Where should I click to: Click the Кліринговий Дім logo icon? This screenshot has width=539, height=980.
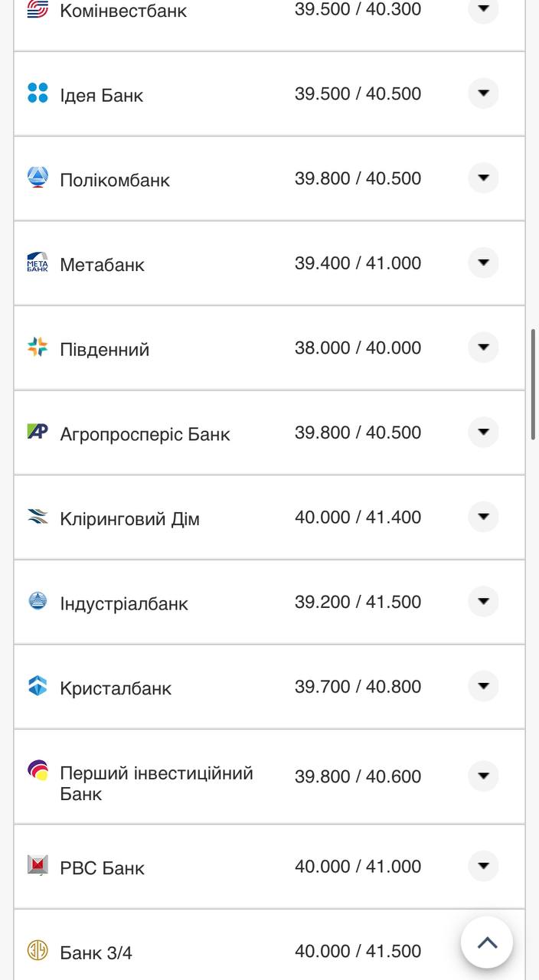[x=38, y=517]
